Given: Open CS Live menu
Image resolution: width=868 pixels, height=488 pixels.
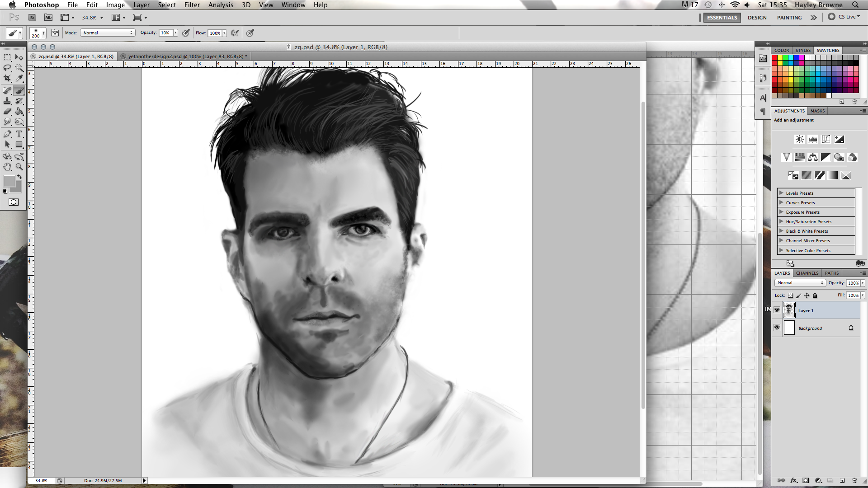Looking at the screenshot, I should tap(844, 17).
